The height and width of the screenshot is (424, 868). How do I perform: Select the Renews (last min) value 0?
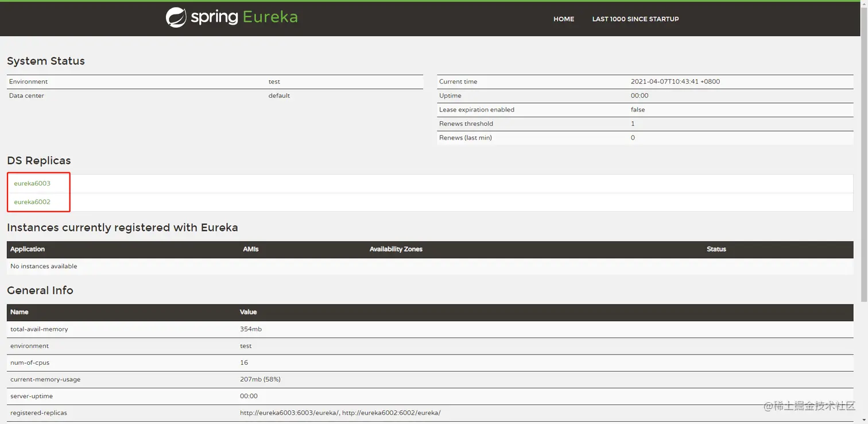633,137
